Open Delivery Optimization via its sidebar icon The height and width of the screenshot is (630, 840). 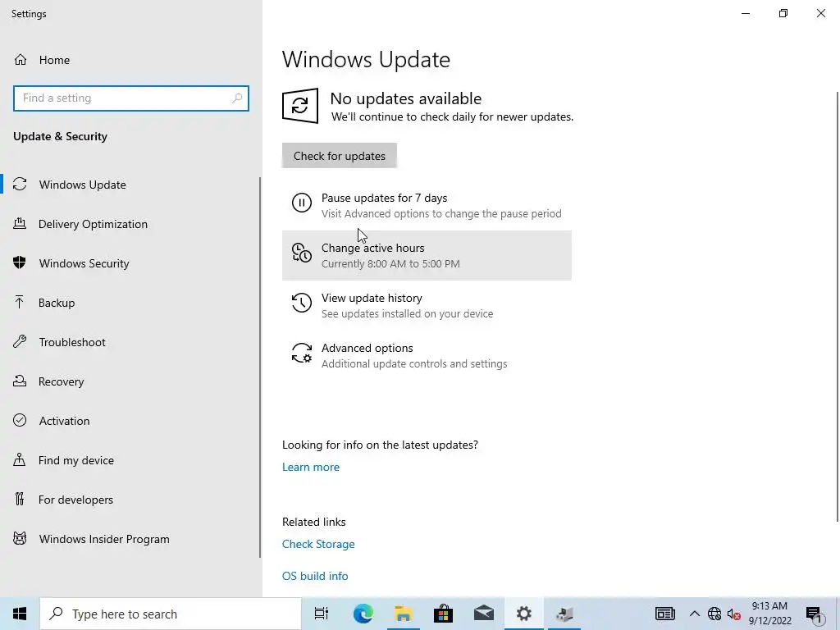20,224
